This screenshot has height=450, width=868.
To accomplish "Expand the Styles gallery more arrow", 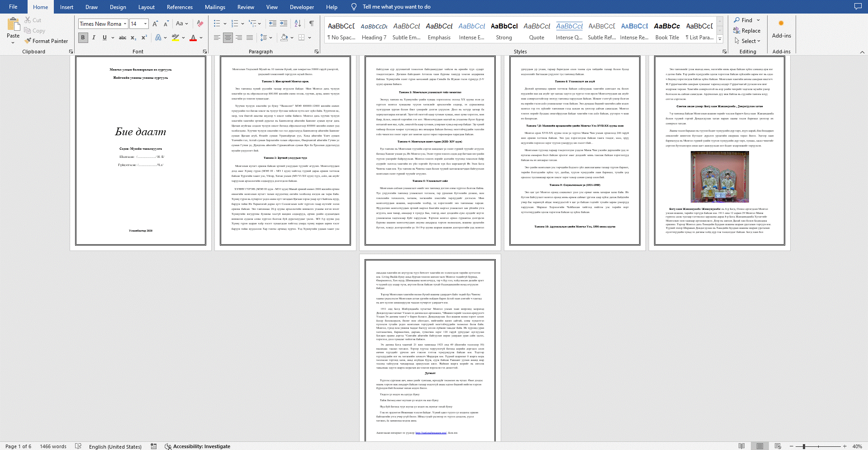I will click(x=720, y=39).
